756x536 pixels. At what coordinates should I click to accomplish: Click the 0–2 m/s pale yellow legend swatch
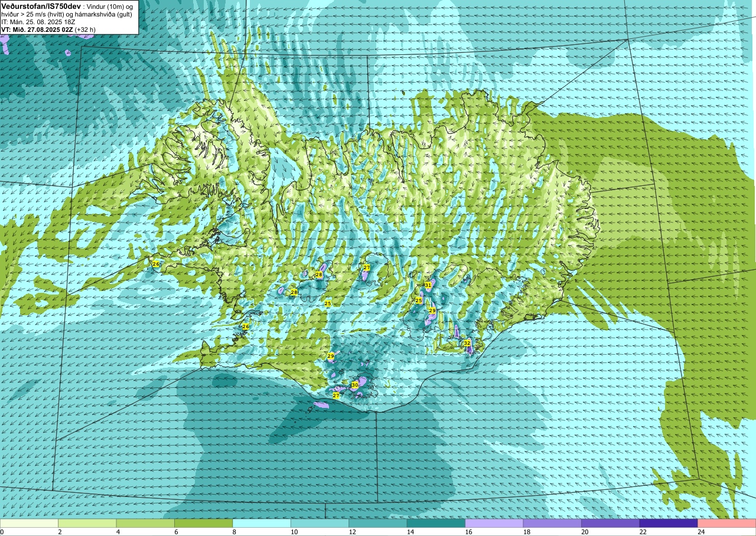pos(29,524)
